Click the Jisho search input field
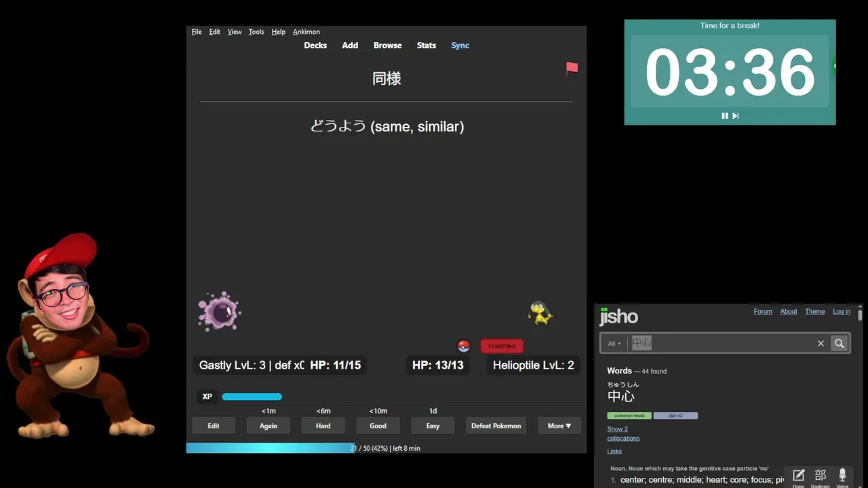The image size is (868, 488). [722, 344]
